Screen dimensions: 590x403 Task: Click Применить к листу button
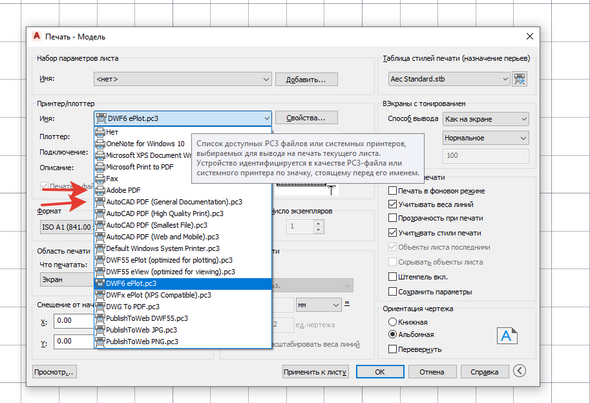(x=315, y=372)
